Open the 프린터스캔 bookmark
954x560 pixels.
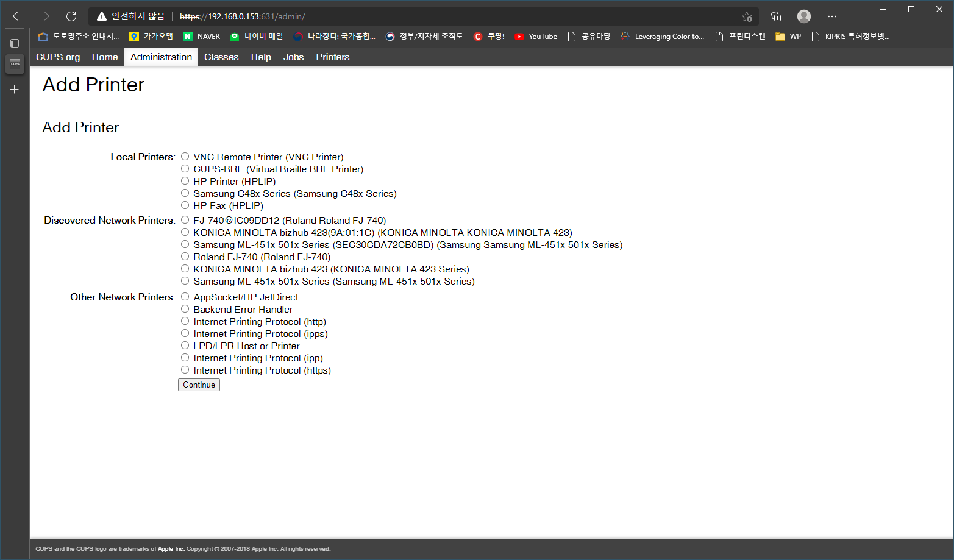[x=740, y=37]
